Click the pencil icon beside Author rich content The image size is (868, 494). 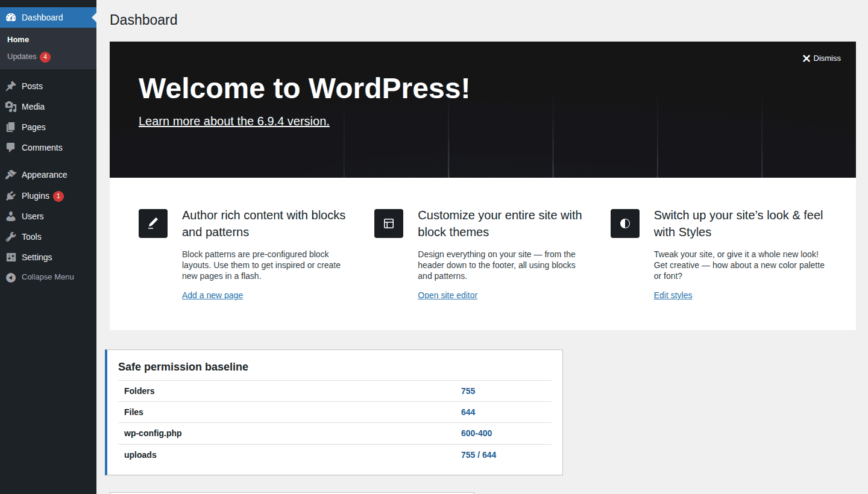pos(153,224)
